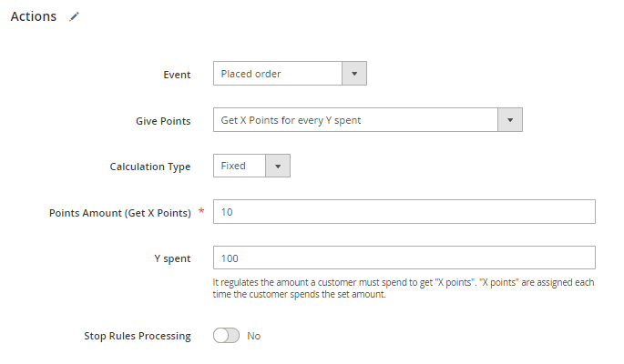Click the "Y spent" field label

pos(171,258)
